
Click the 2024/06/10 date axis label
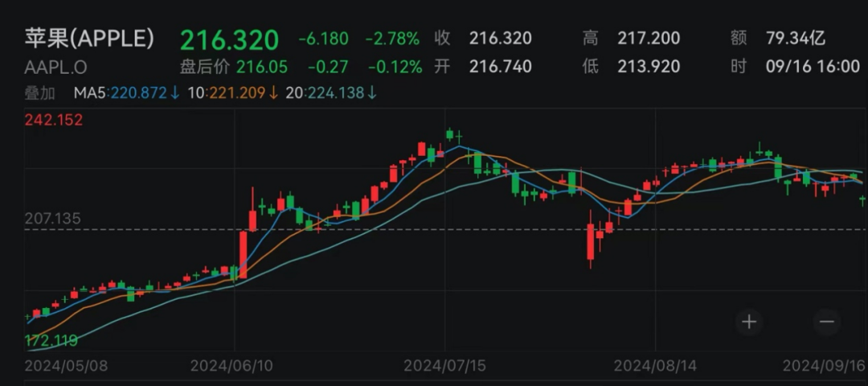(x=232, y=366)
